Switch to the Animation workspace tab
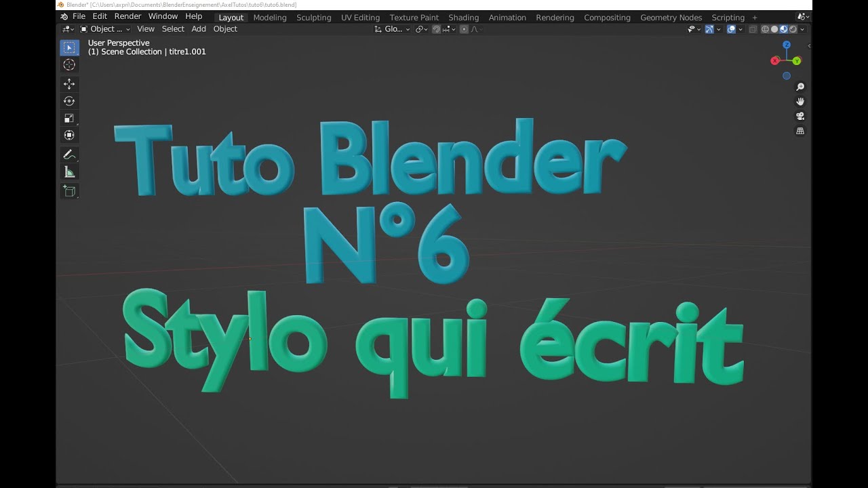The width and height of the screenshot is (868, 488). click(x=507, y=18)
